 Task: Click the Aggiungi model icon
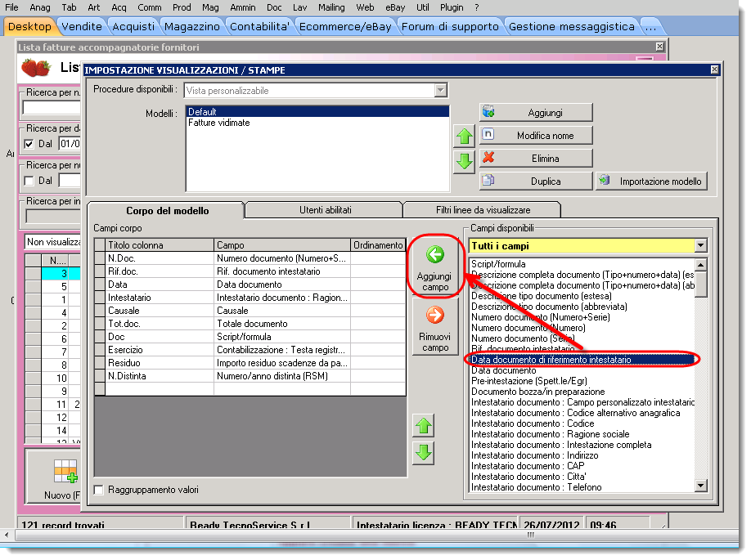tap(488, 112)
